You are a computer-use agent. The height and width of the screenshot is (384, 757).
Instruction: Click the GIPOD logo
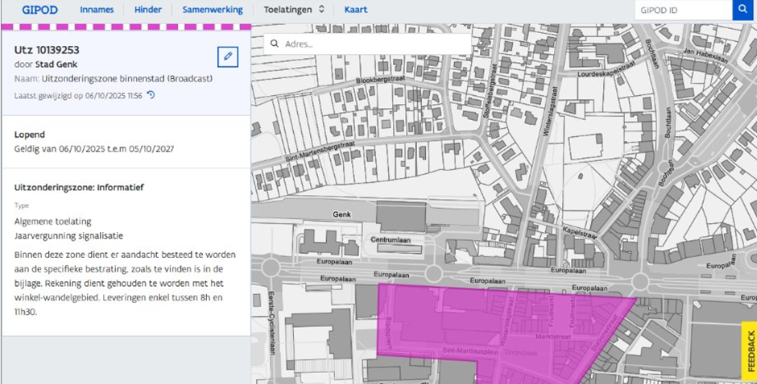(x=40, y=10)
